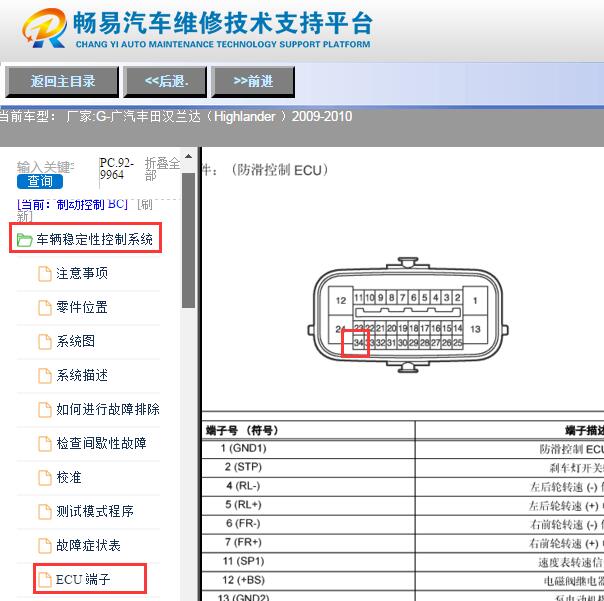The image size is (604, 601).
Task: Click the document icon beside 注意事项
Action: point(45,274)
